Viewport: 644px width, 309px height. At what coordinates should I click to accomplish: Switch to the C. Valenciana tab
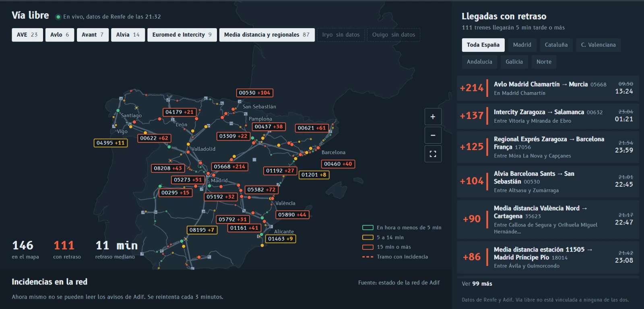598,45
